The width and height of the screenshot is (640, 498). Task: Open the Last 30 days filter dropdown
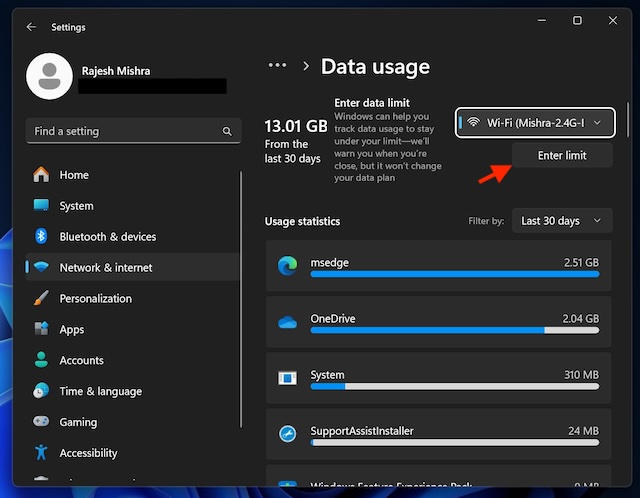pyautogui.click(x=562, y=220)
